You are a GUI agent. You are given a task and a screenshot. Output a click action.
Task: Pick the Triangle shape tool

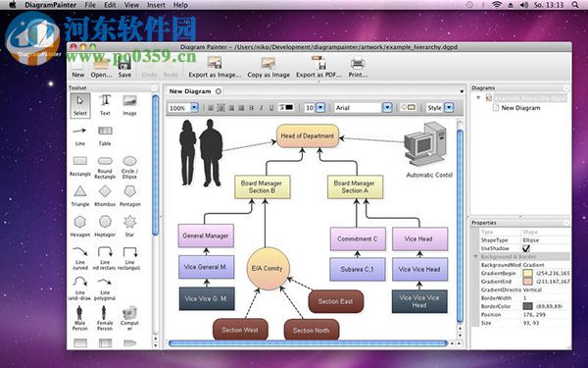point(80,196)
